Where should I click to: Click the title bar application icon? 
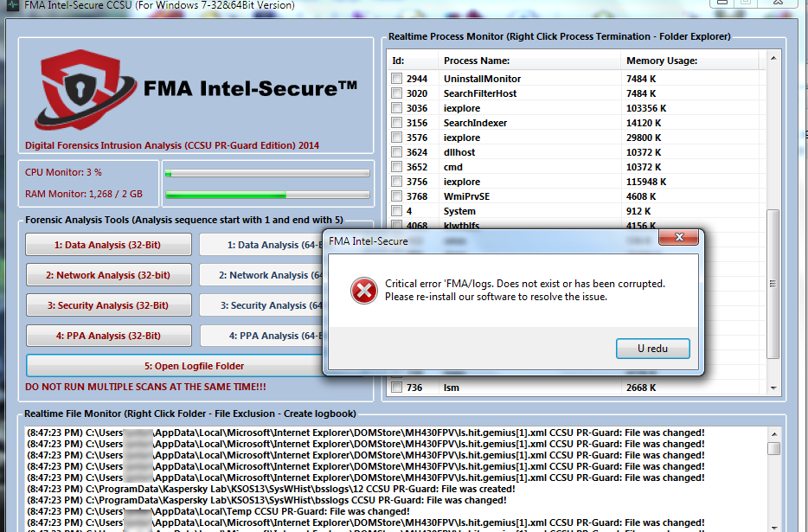[12, 5]
